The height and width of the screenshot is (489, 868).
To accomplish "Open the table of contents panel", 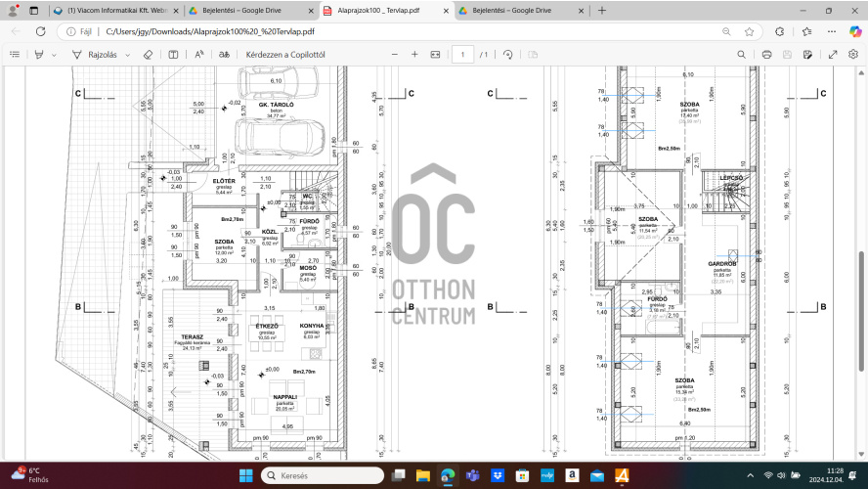I will pos(15,54).
